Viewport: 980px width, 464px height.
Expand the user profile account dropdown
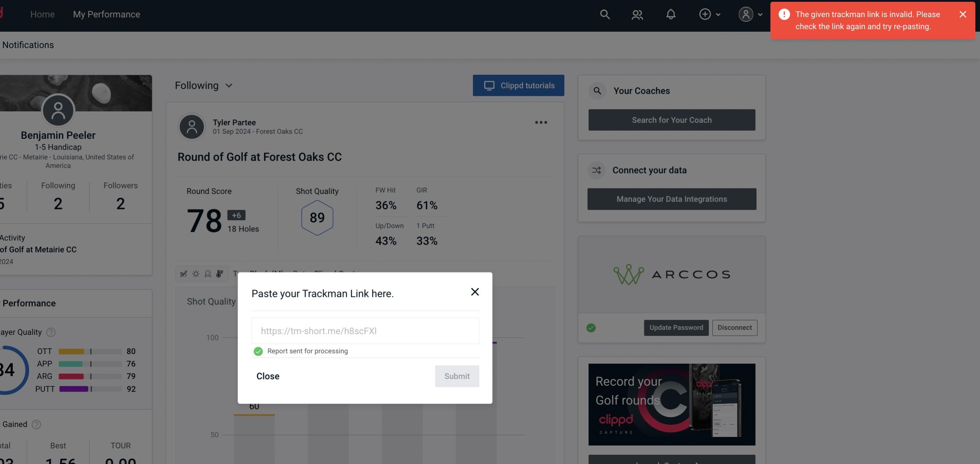point(750,14)
